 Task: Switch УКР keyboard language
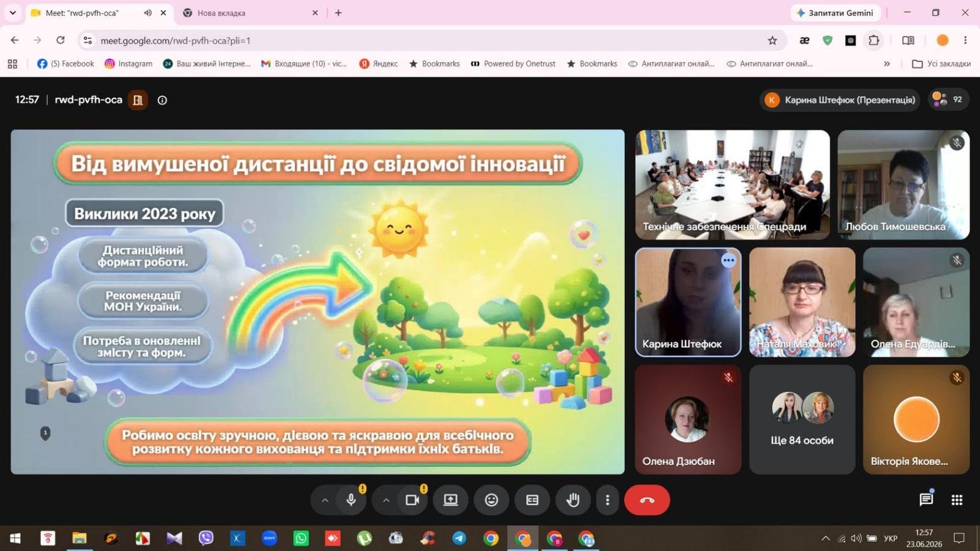[891, 538]
